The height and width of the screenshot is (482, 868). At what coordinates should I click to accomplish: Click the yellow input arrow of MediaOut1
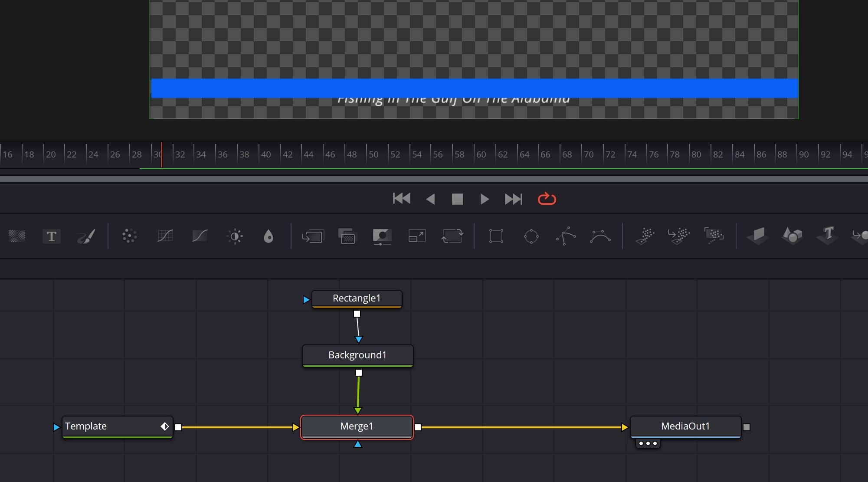click(625, 427)
